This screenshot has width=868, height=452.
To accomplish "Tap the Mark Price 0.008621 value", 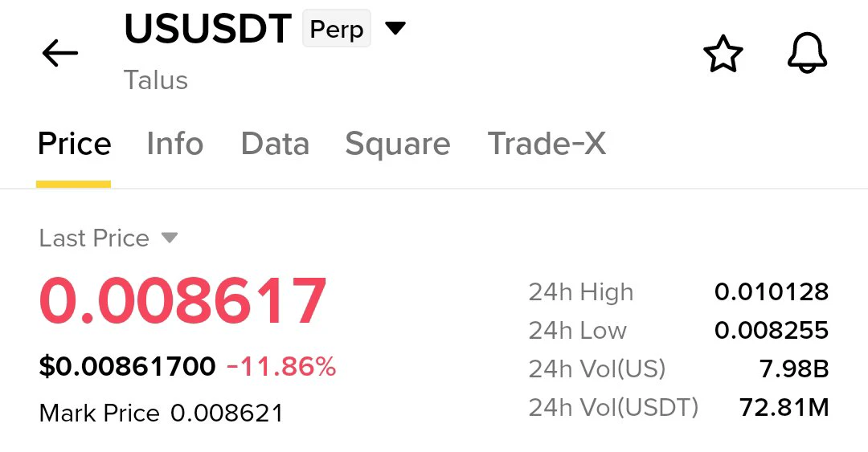I will point(227,413).
